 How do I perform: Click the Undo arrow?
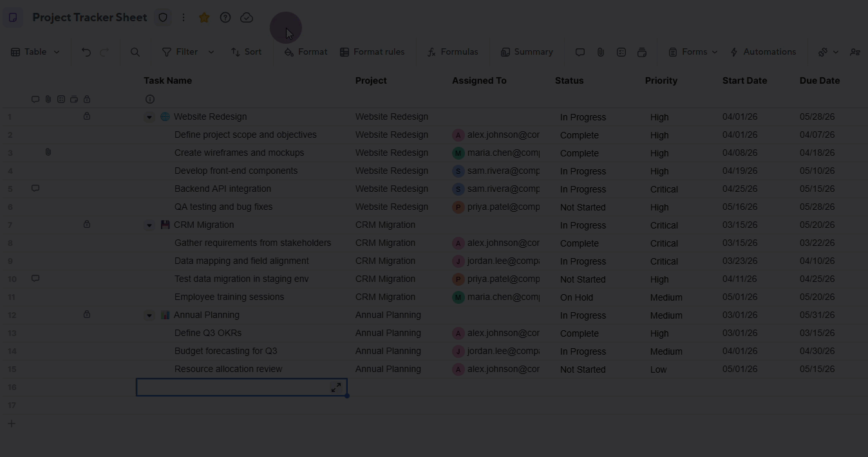point(86,52)
